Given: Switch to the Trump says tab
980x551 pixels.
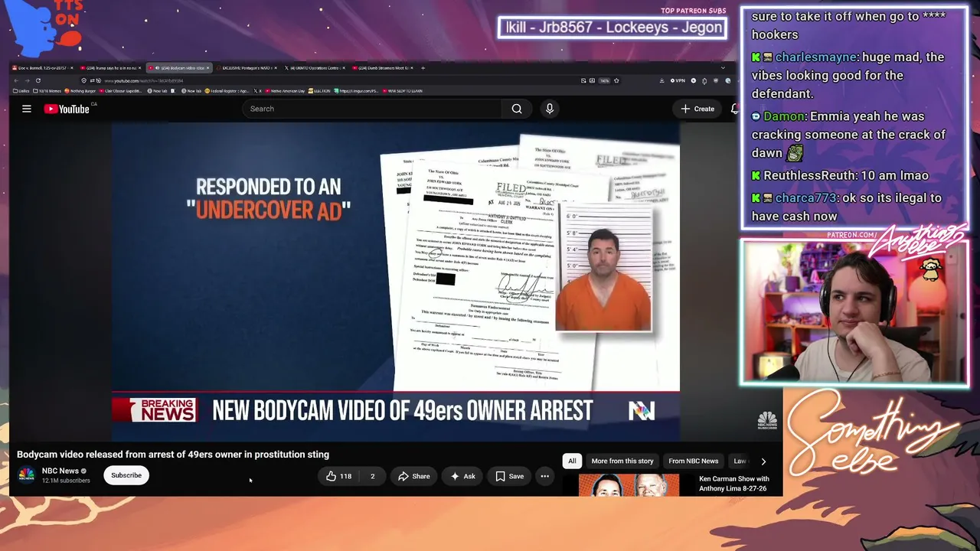Looking at the screenshot, I should tap(112, 68).
